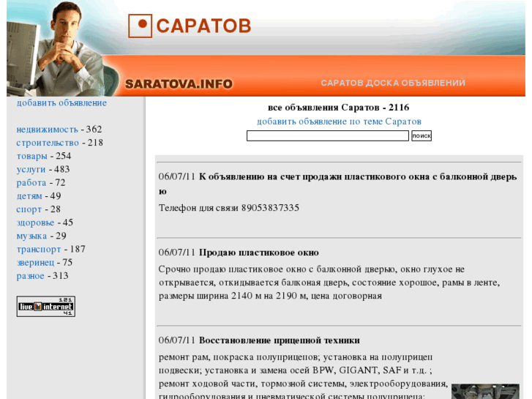Open the транспорт category

click(x=39, y=249)
